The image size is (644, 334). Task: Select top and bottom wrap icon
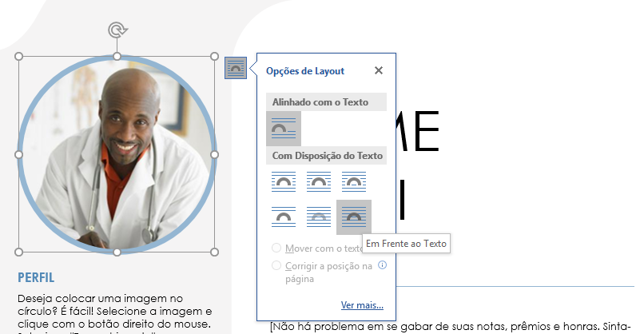[284, 217]
